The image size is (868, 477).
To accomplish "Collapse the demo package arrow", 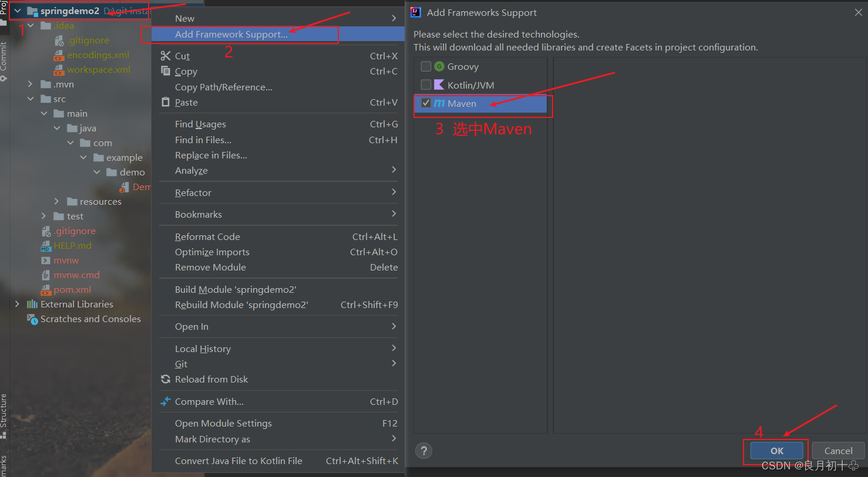I will pos(97,172).
